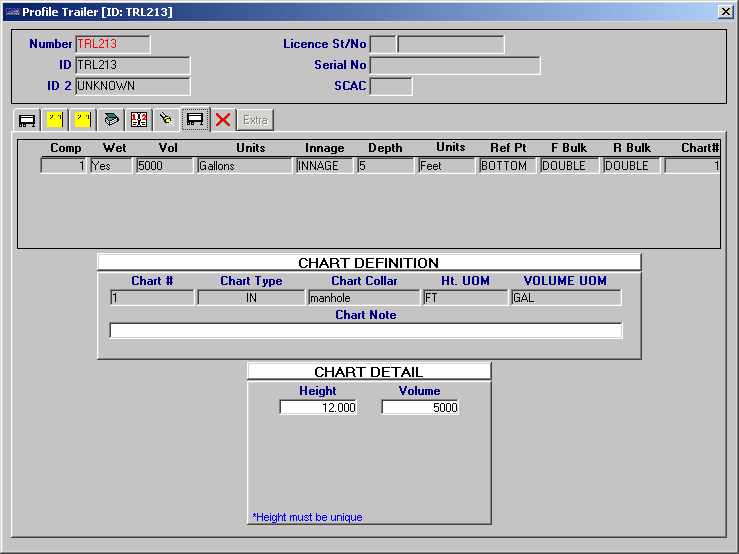Click the Number field showing TRL213
Viewport: 739px width, 554px height.
pyautogui.click(x=113, y=44)
